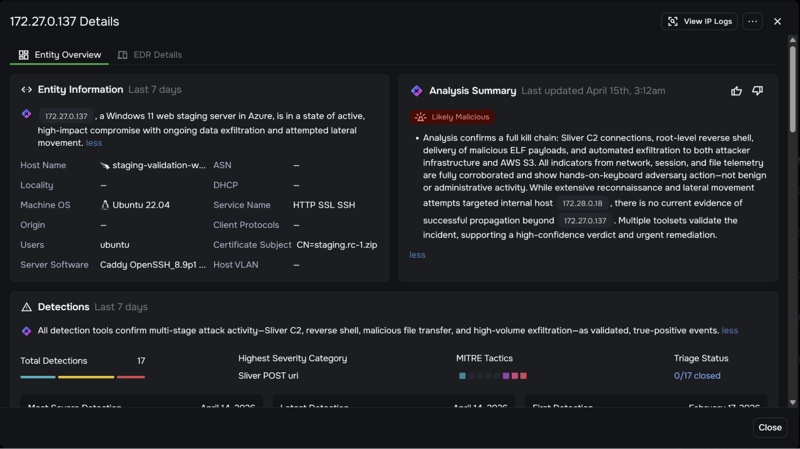Click the Likely Malicious verdict badge
This screenshot has width=800, height=449.
click(452, 117)
